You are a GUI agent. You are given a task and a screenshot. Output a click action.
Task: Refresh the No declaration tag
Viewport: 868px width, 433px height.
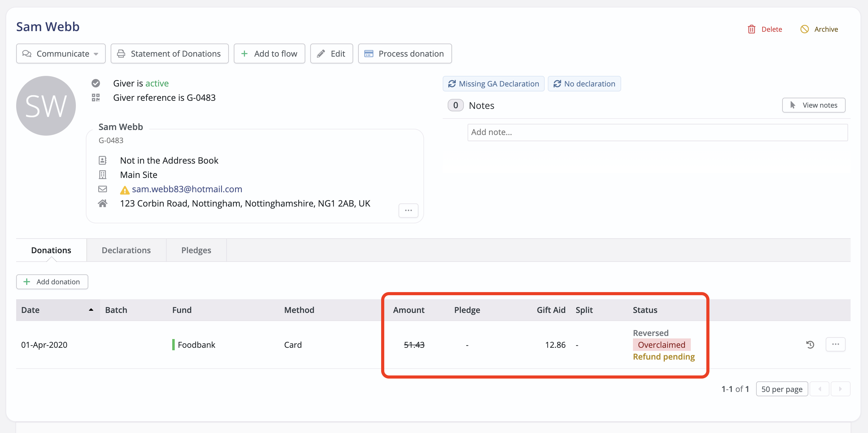557,84
